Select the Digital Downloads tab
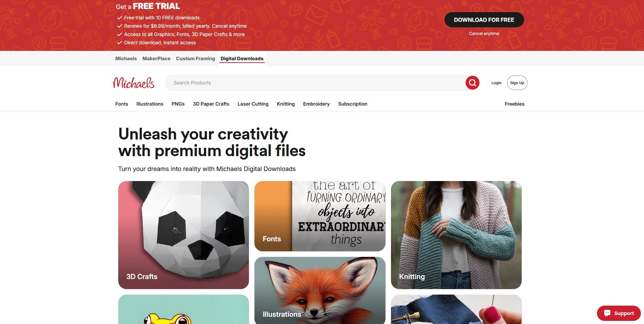Viewport: 644px width, 324px height. click(242, 58)
